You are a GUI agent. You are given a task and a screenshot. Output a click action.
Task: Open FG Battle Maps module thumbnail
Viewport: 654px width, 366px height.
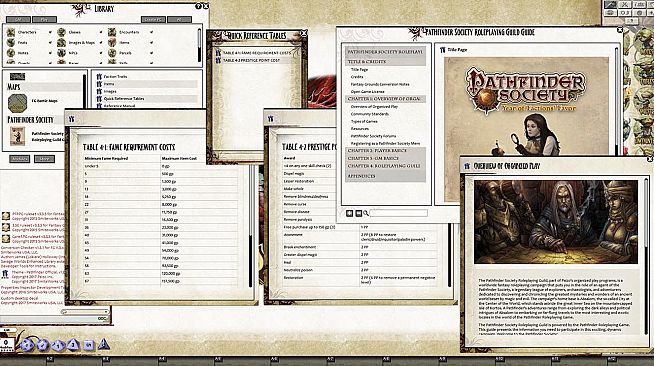(18, 103)
